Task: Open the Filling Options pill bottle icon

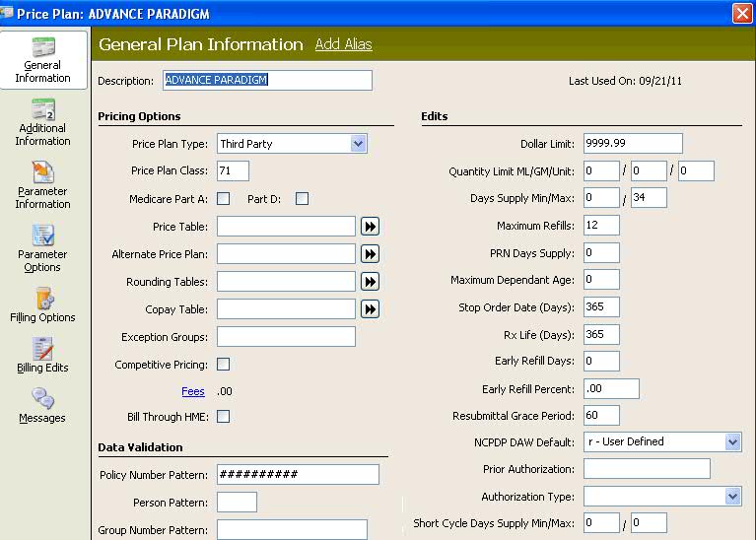Action: 44,299
